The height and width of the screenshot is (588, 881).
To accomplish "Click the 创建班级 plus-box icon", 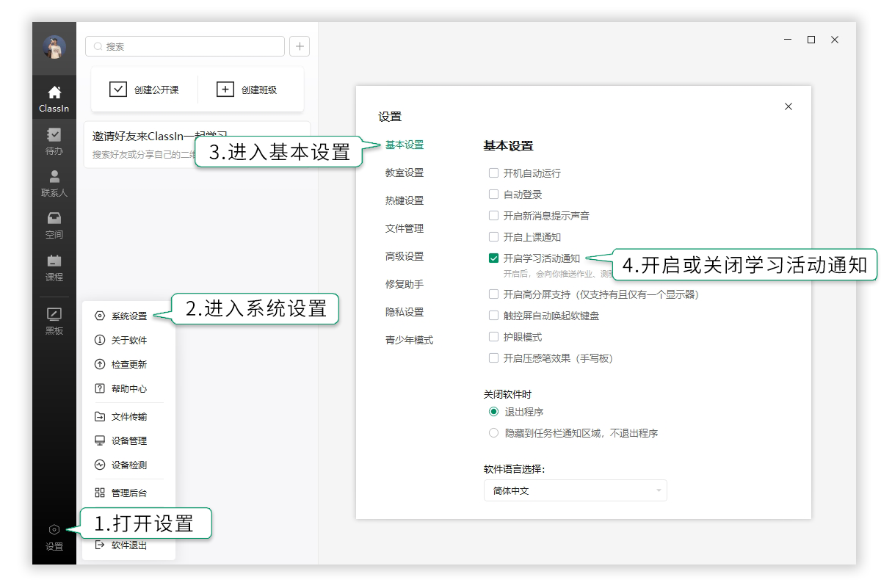I will click(225, 90).
